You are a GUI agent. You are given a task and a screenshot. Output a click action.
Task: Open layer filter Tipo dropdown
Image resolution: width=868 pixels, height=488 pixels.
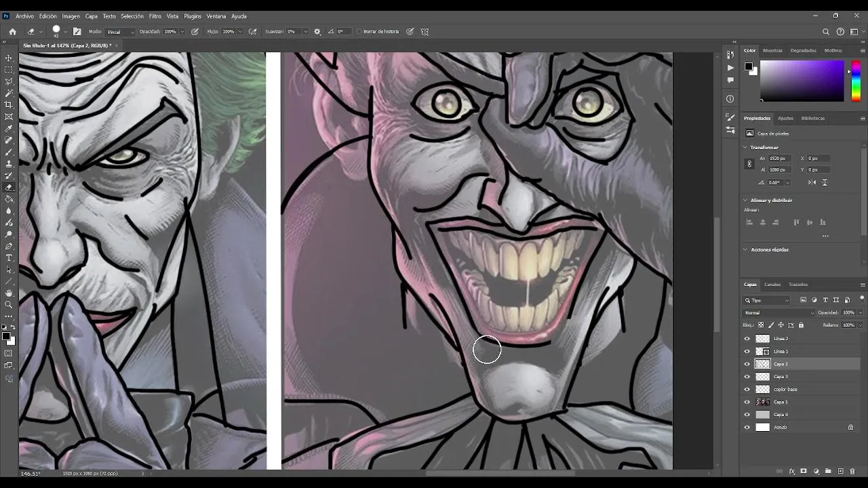pos(767,300)
